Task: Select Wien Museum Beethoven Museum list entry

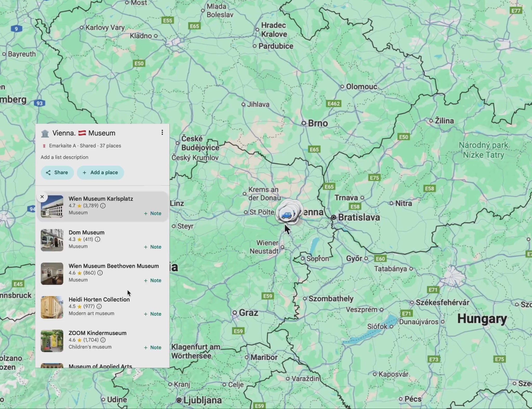Action: coord(114,266)
